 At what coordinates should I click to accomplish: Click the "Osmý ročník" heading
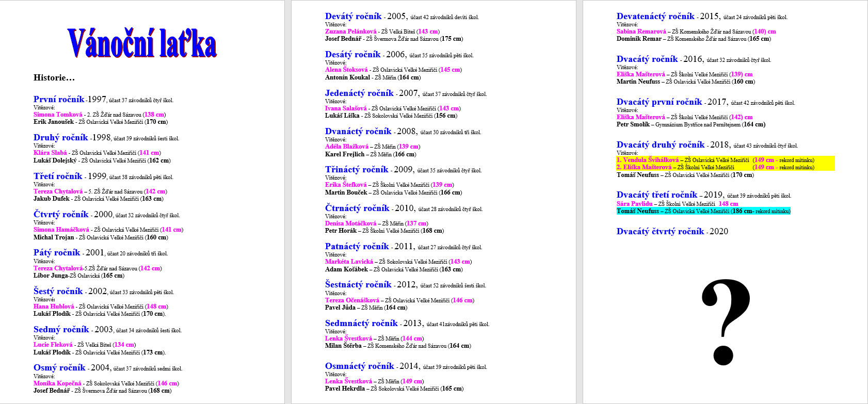coord(59,368)
